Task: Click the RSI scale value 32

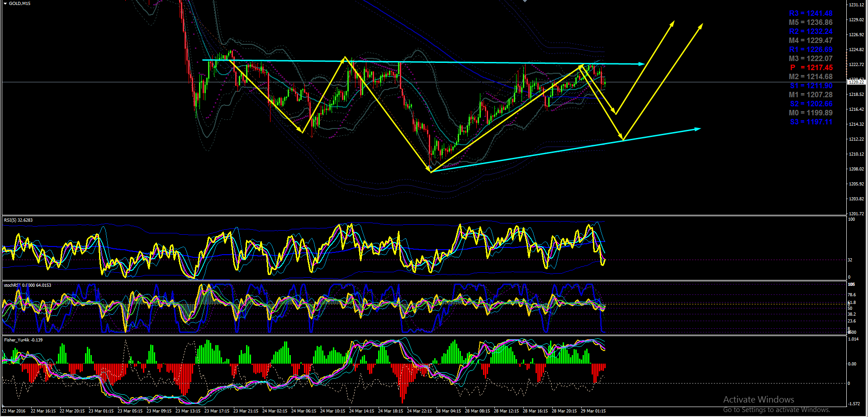Action: coord(850,260)
